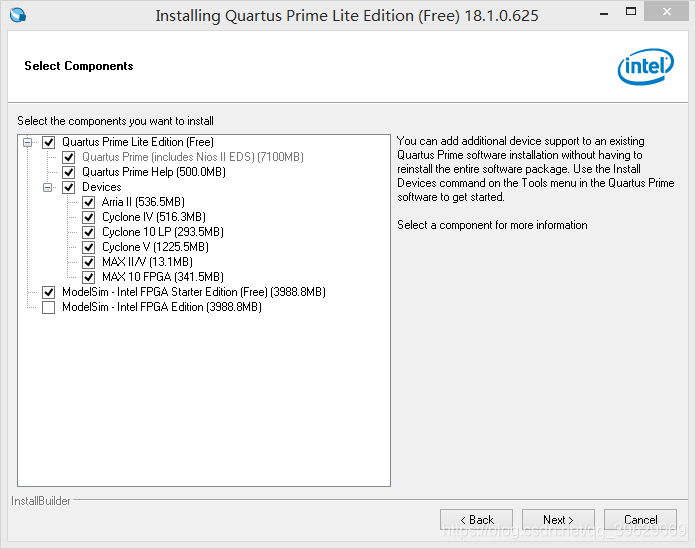Click the Quartus installer icon in title bar

pyautogui.click(x=18, y=15)
